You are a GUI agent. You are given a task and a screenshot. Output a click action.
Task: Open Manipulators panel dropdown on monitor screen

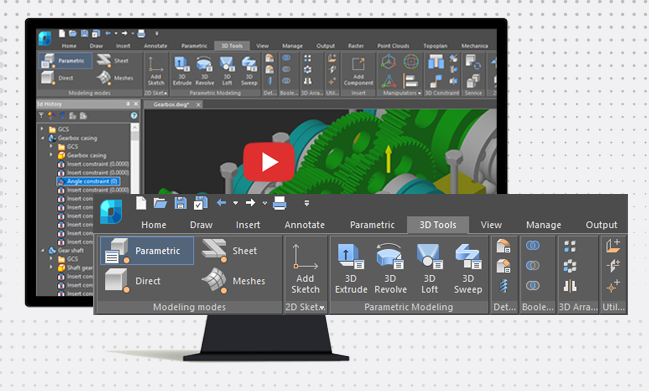419,94
